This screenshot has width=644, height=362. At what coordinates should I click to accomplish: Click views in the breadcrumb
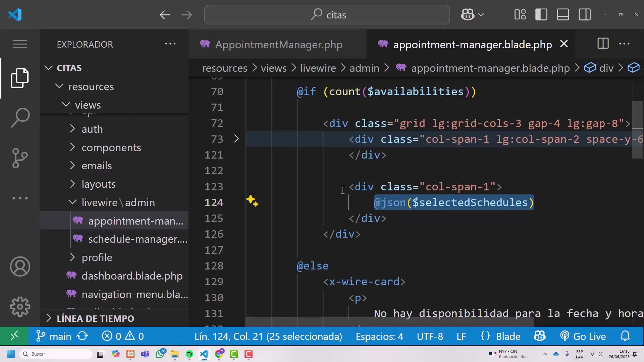pos(274,68)
